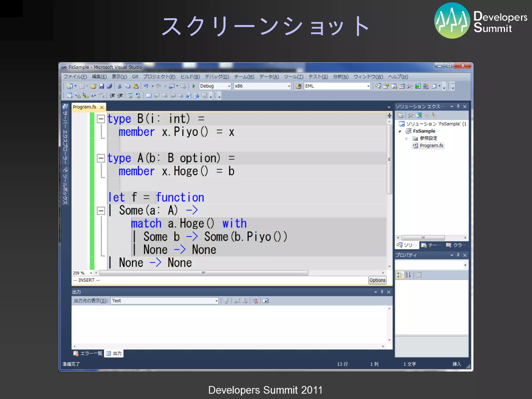Toggle word wrap in output panel
Viewport: 532px width, 399px height.
click(266, 301)
